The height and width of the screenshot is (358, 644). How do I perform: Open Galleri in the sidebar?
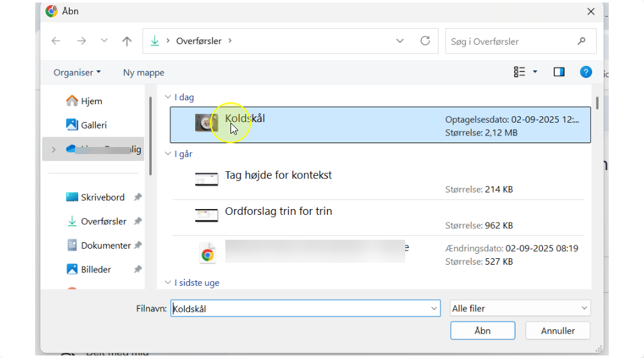[93, 125]
